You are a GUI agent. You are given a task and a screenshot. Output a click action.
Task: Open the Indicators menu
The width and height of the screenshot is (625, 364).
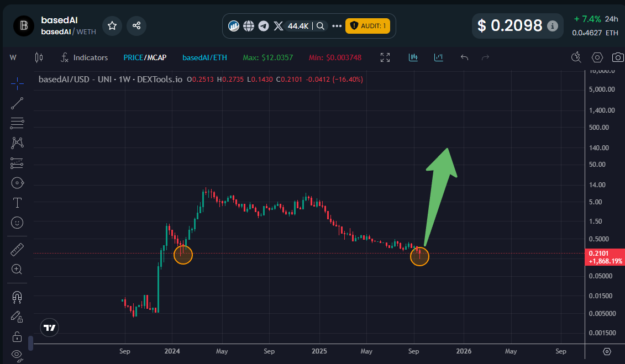point(84,58)
